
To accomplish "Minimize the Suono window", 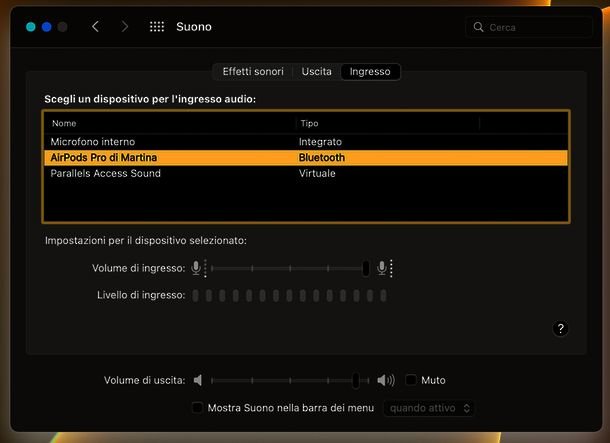I will [47, 27].
